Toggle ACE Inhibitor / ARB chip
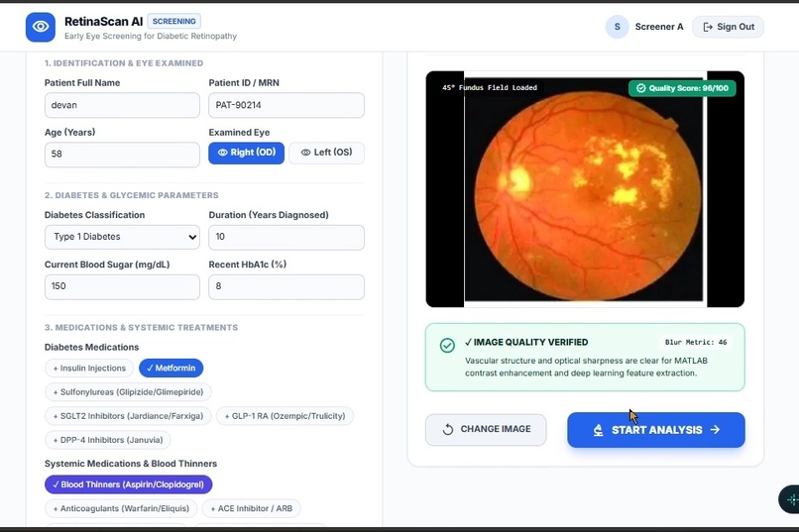The width and height of the screenshot is (799, 532). 252,508
